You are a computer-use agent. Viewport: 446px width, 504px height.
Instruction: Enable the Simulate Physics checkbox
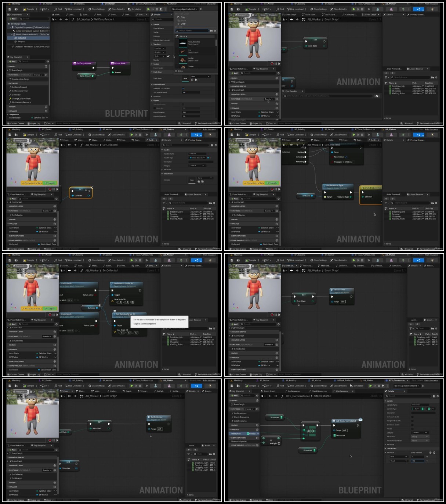click(183, 104)
